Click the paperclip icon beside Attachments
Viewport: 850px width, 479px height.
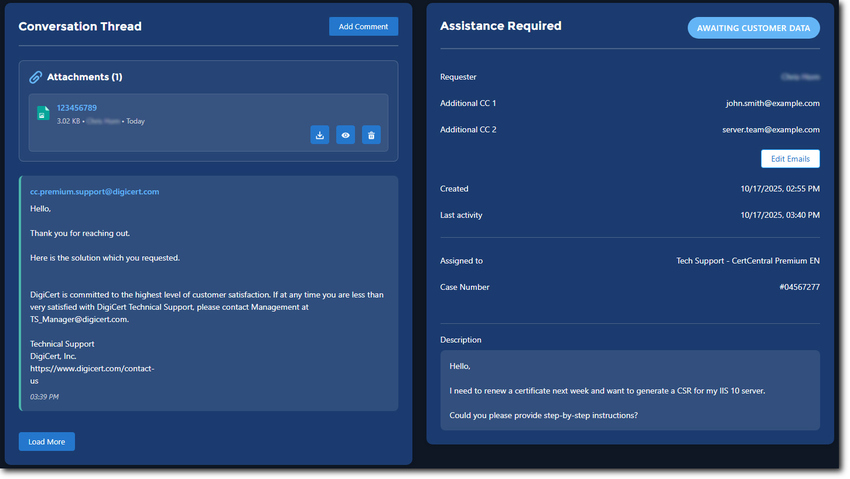pyautogui.click(x=35, y=77)
